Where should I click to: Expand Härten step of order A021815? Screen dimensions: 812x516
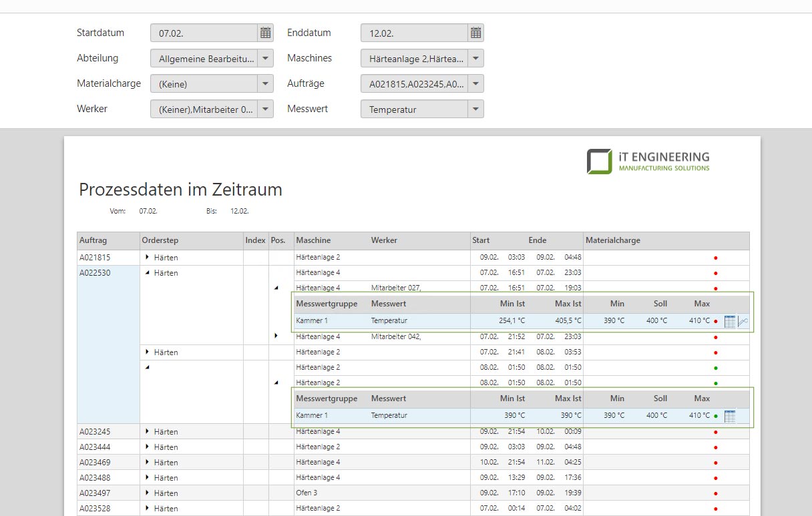[x=147, y=257]
